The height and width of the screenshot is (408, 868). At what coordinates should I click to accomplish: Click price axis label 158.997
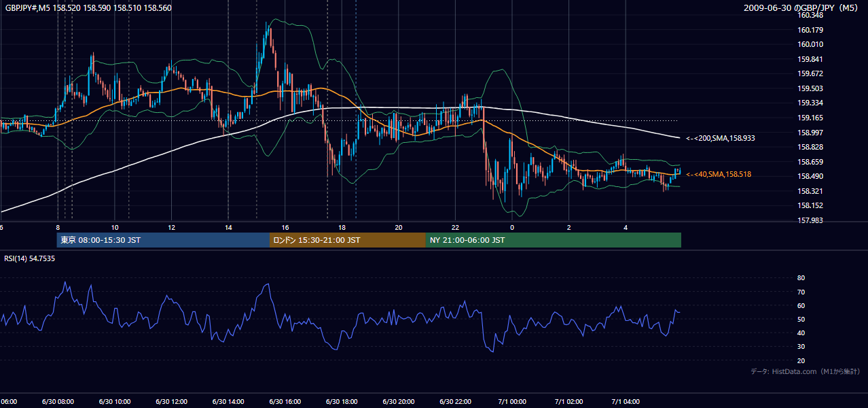pos(810,133)
